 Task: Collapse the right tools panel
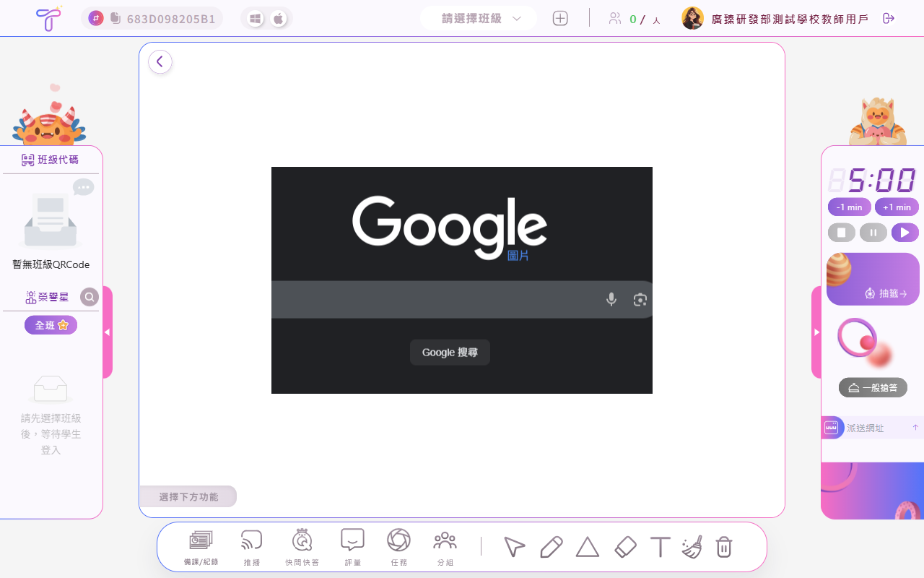pyautogui.click(x=816, y=332)
